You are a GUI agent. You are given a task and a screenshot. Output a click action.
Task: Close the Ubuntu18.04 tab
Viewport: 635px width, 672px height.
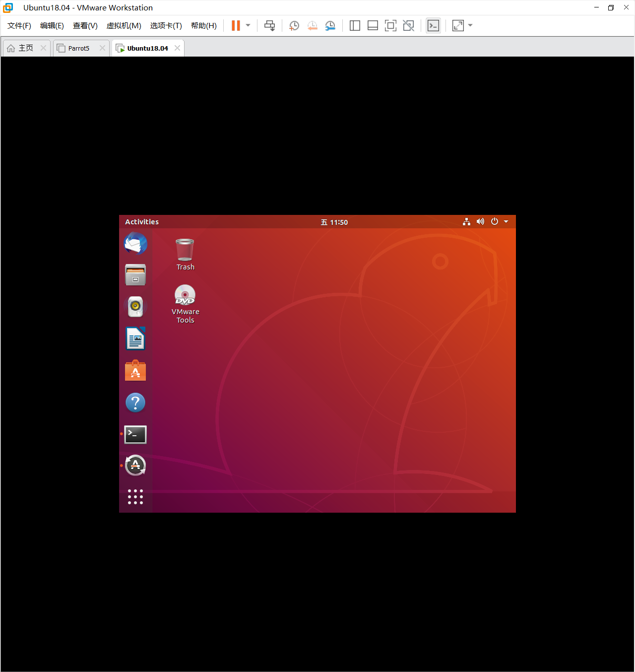click(x=177, y=48)
